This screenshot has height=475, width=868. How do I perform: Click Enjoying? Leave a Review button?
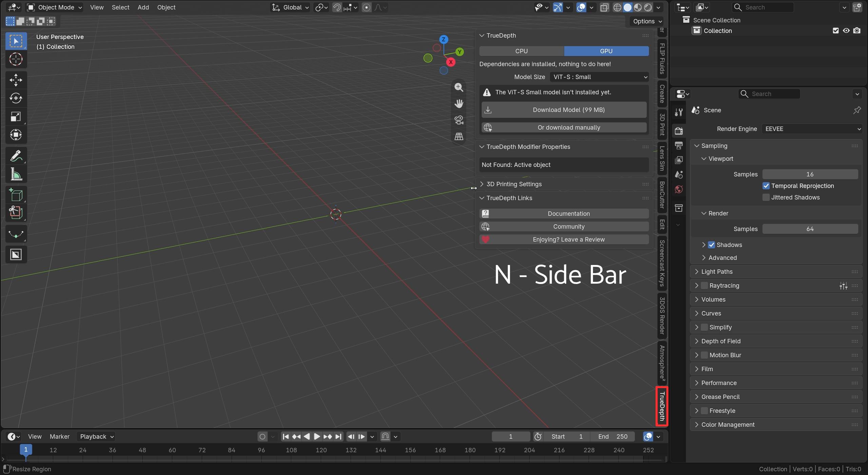(564, 240)
